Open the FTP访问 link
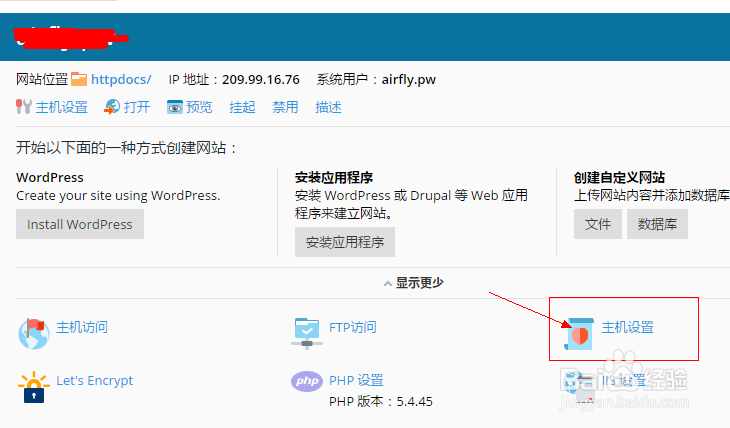 tap(353, 327)
